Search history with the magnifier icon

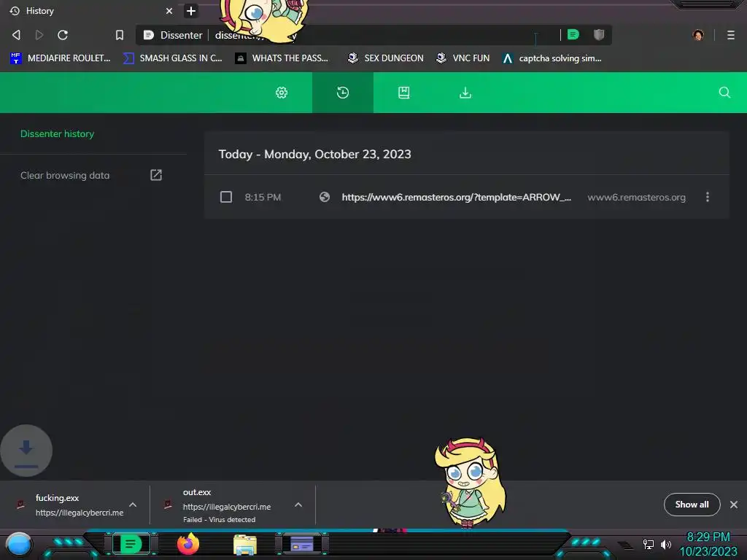pyautogui.click(x=724, y=93)
